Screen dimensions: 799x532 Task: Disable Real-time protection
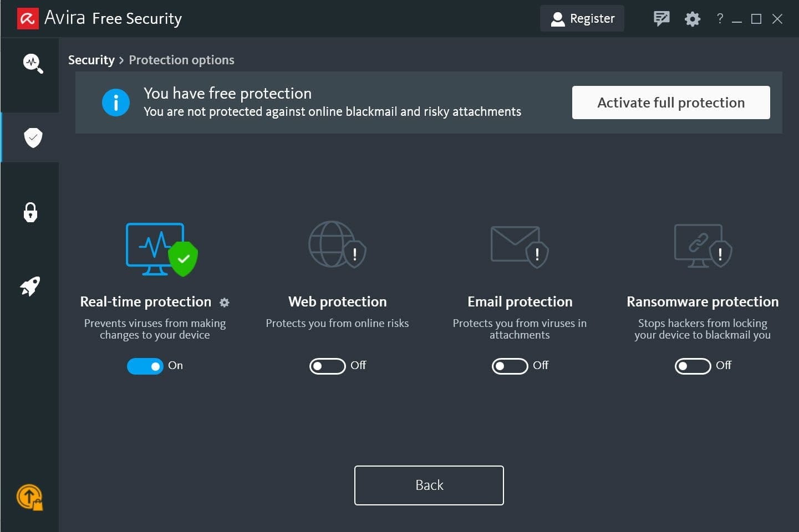pyautogui.click(x=145, y=366)
